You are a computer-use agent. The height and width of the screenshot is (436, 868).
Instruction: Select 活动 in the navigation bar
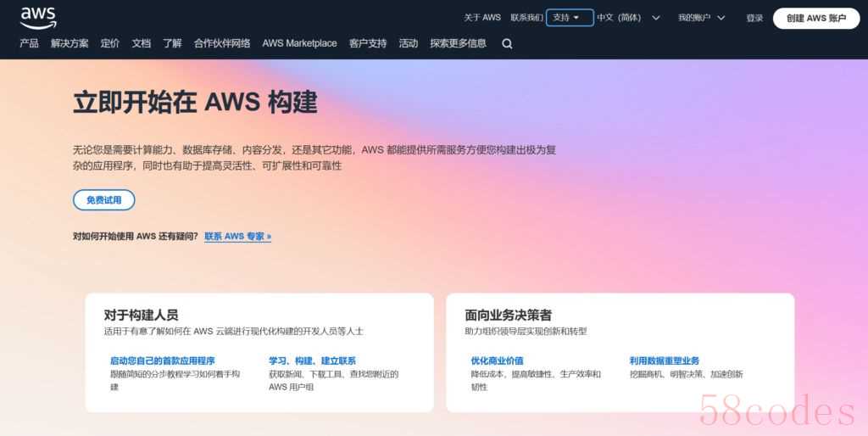click(x=409, y=43)
